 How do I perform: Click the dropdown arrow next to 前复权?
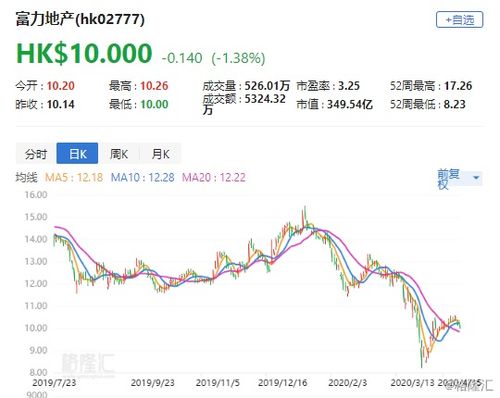click(x=476, y=178)
